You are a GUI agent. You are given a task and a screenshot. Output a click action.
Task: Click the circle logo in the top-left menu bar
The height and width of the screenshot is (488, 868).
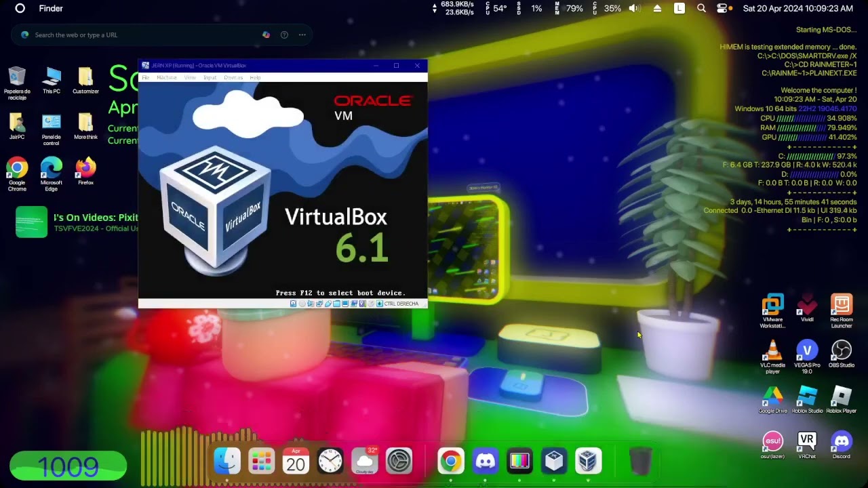[x=20, y=8]
